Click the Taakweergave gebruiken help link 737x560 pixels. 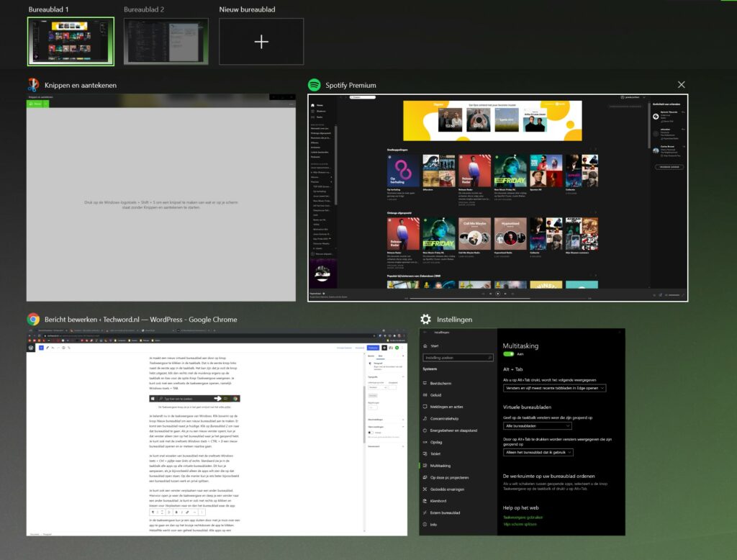coord(523,518)
